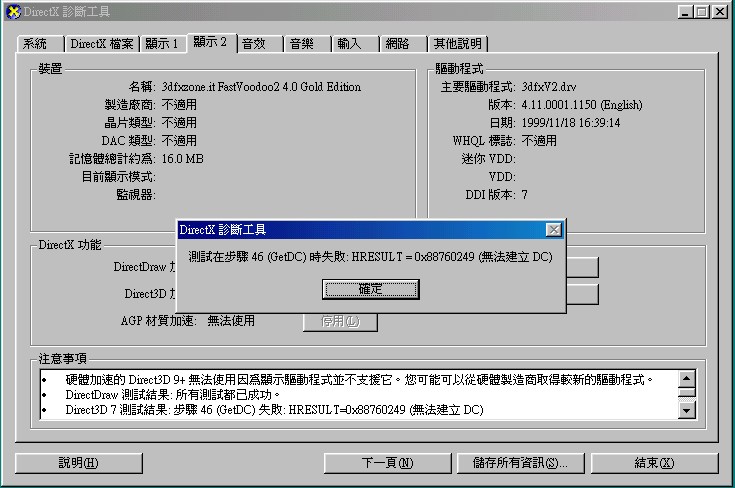Click the 停用(L) AGP button
Viewport: 735px width, 488px height.
pos(340,321)
